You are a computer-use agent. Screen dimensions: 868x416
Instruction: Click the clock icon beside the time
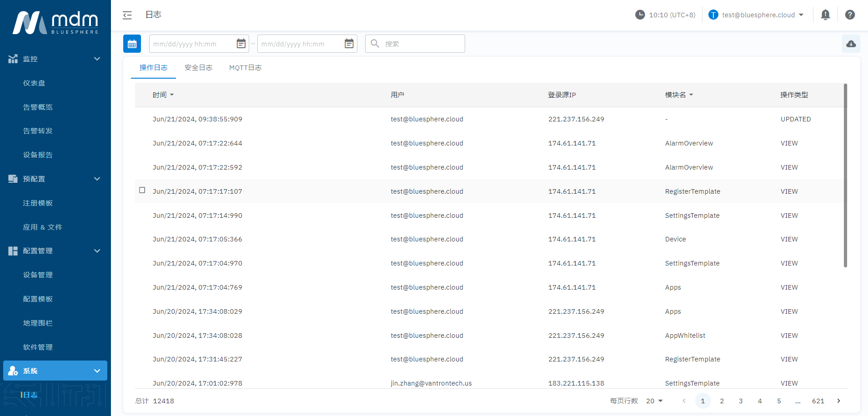pos(640,15)
